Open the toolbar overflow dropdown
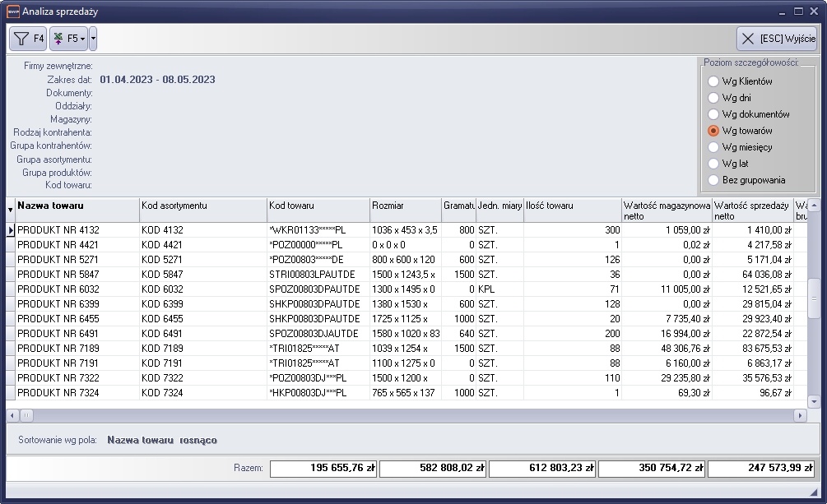Viewport: 827px width, 504px height. pyautogui.click(x=93, y=39)
